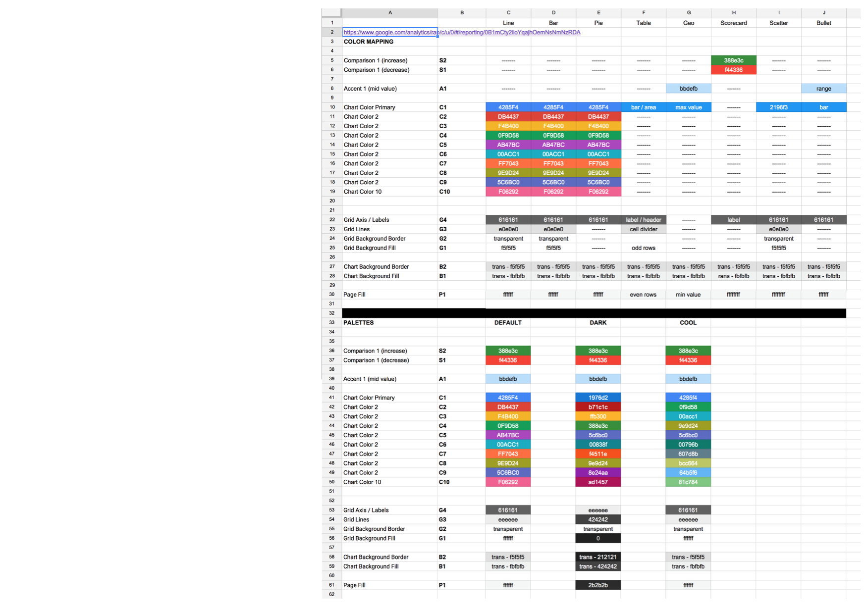Screen dimensions: 868x608
Task: Click the 81c784 Cool palette swatch
Action: point(688,482)
